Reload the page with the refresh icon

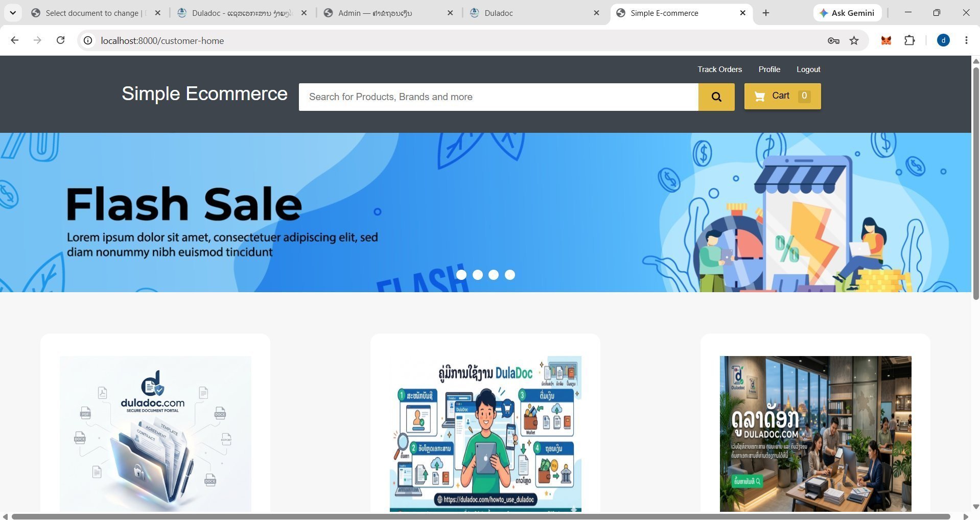60,40
